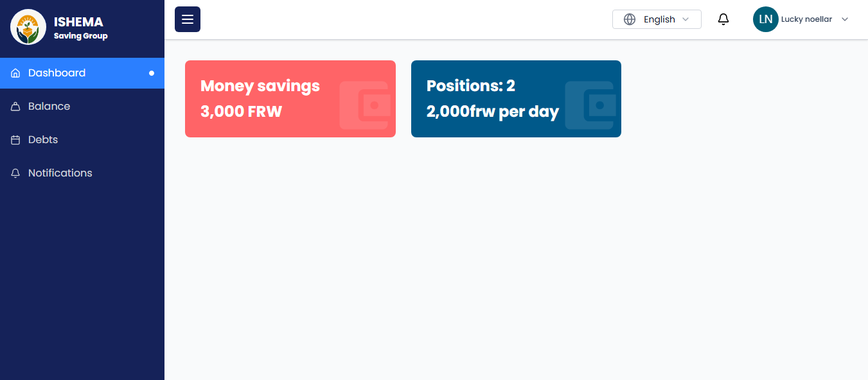
Task: Click the Dashboard home icon in the sidebar
Action: click(15, 73)
